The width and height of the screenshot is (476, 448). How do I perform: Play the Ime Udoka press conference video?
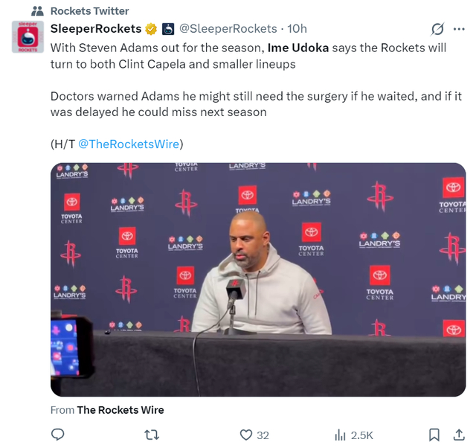click(x=258, y=279)
